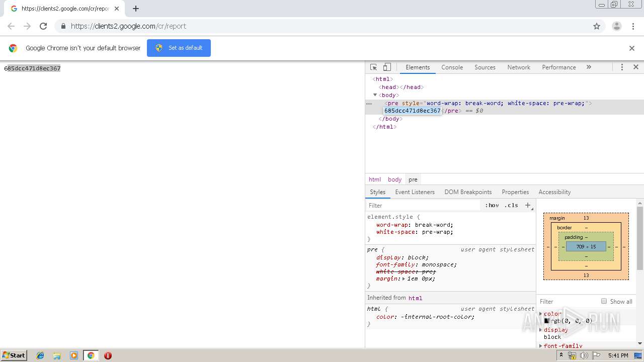Screen dimensions: 644x362
Task: Collapse the body element in DOM tree
Action: (x=375, y=95)
